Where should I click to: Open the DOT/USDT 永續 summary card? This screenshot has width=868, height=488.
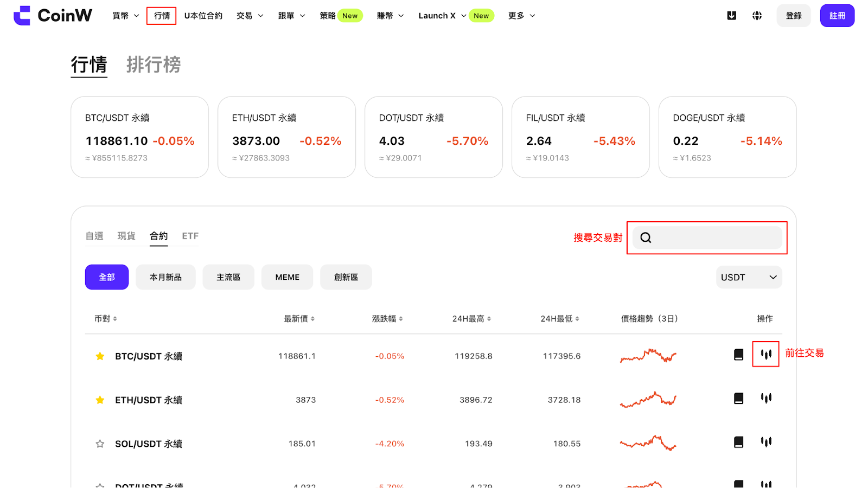coord(434,137)
